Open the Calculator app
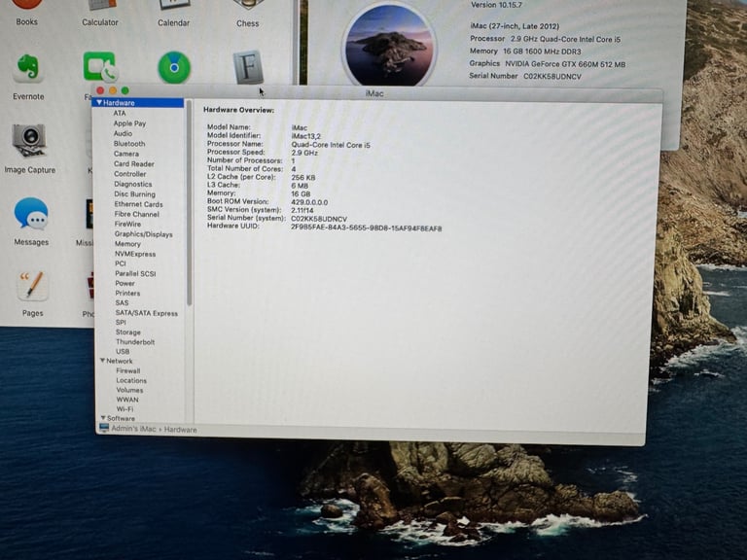747x560 pixels. coord(100,6)
